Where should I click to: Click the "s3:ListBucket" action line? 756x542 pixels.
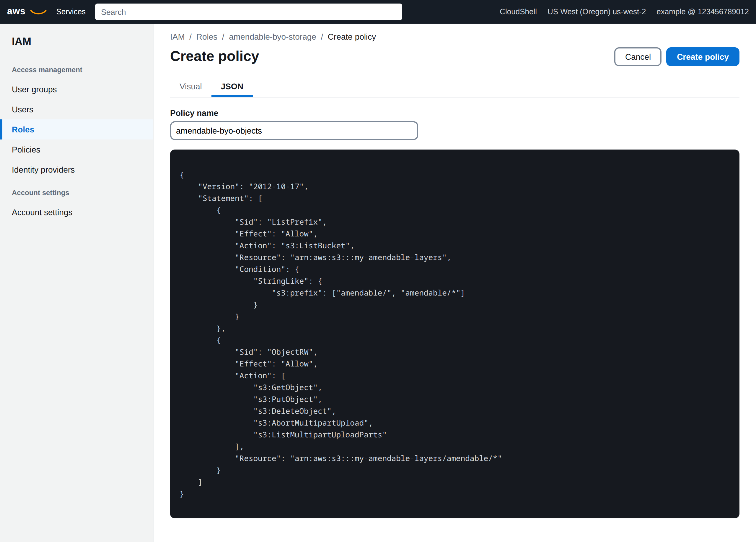pyautogui.click(x=294, y=246)
